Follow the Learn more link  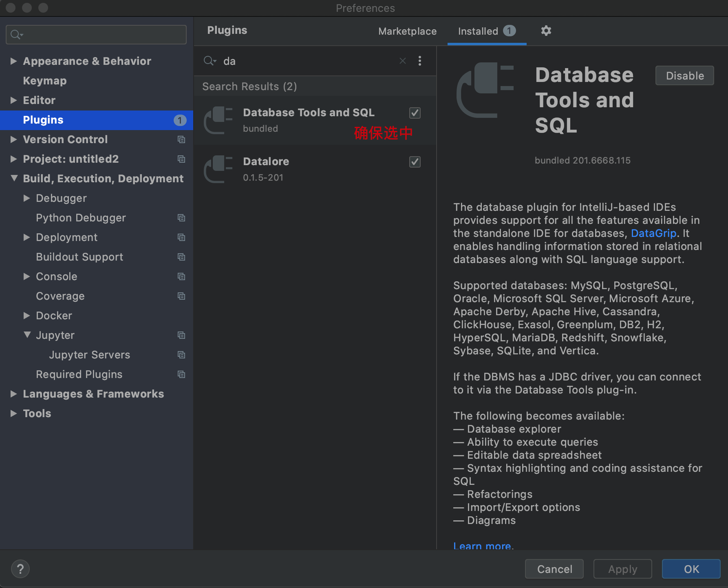click(x=482, y=545)
